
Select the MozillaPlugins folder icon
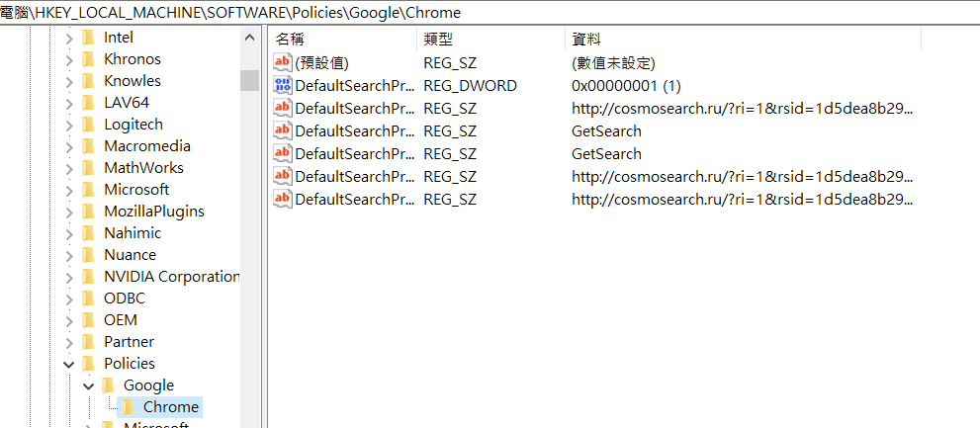89,212
